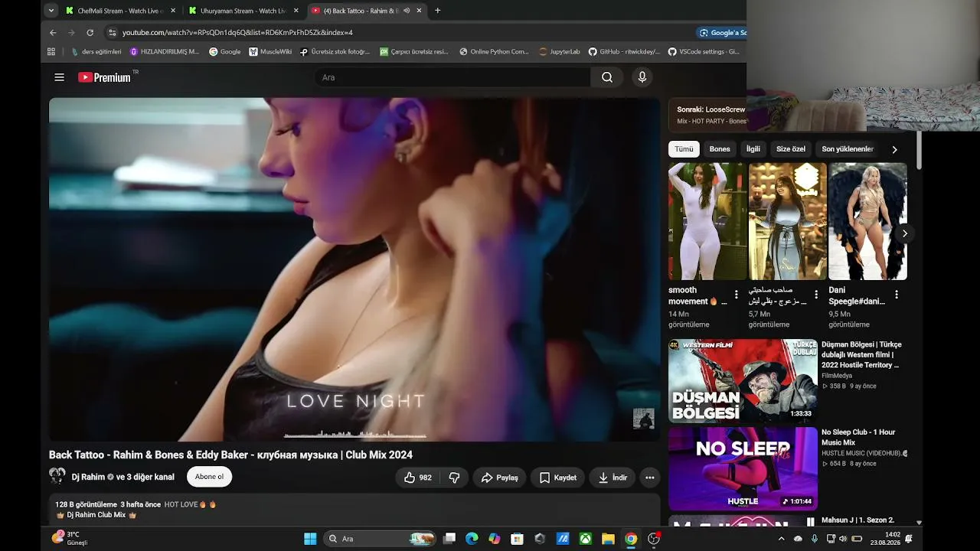Image resolution: width=980 pixels, height=551 pixels.
Task: Open the MuscleWiki bookmark
Action: click(x=270, y=52)
